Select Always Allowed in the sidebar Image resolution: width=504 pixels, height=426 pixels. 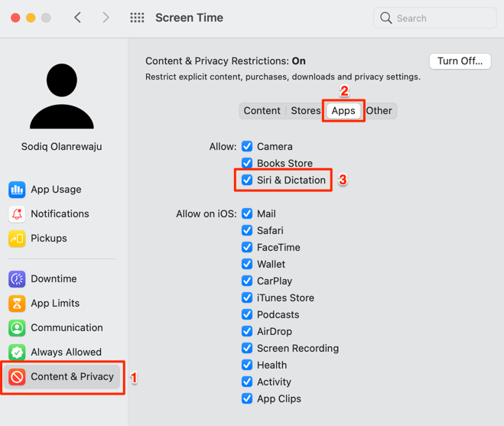pyautogui.click(x=65, y=353)
